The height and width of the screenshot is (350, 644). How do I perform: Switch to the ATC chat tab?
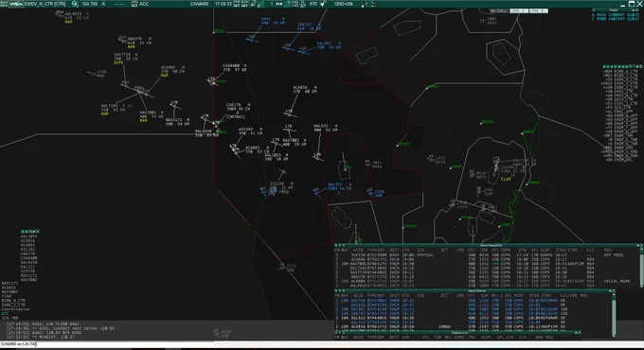coord(5,313)
